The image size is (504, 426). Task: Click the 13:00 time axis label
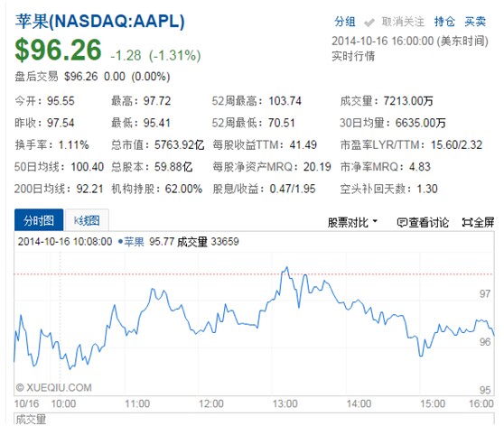pyautogui.click(x=285, y=403)
